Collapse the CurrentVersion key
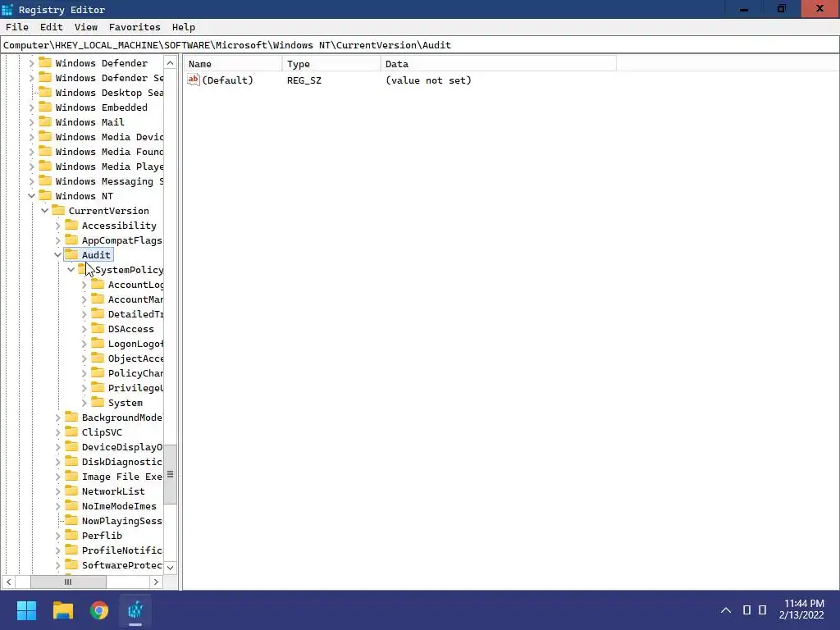 click(45, 211)
